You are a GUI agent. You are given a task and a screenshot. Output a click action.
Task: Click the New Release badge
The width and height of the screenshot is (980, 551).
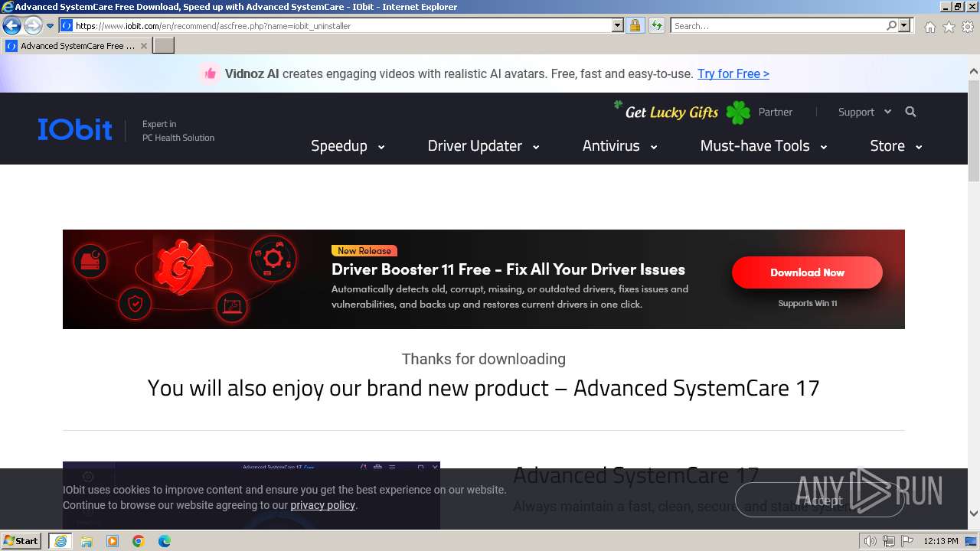pos(364,250)
